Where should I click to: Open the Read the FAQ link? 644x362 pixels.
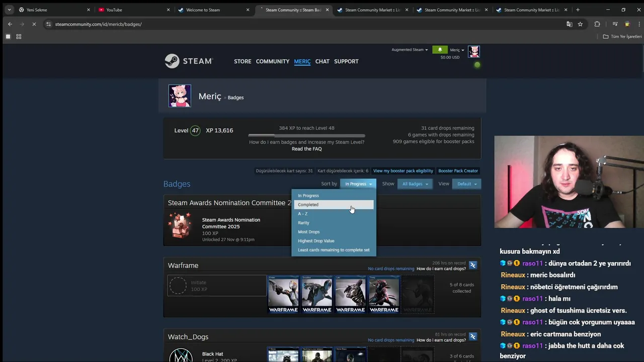tap(306, 149)
